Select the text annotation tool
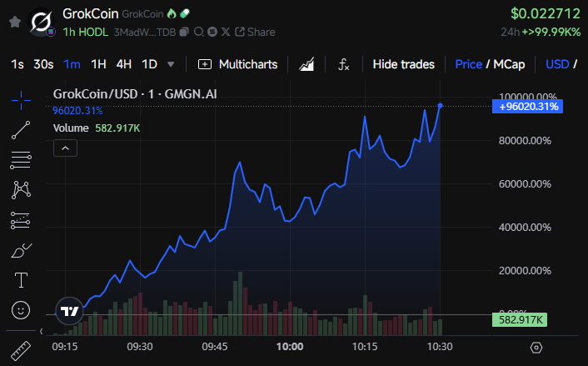The width and height of the screenshot is (588, 366). (x=22, y=279)
